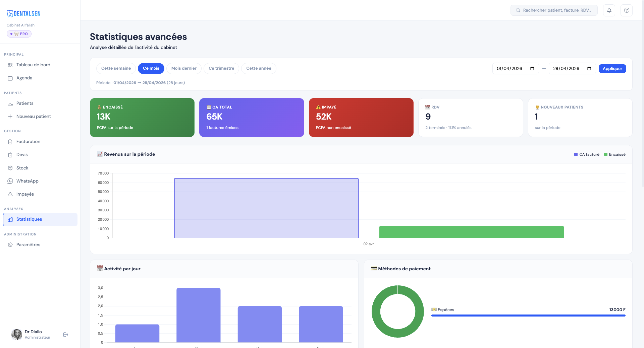Click the Impayé 52K card
Screen dimensions: 644x348
(x=361, y=118)
